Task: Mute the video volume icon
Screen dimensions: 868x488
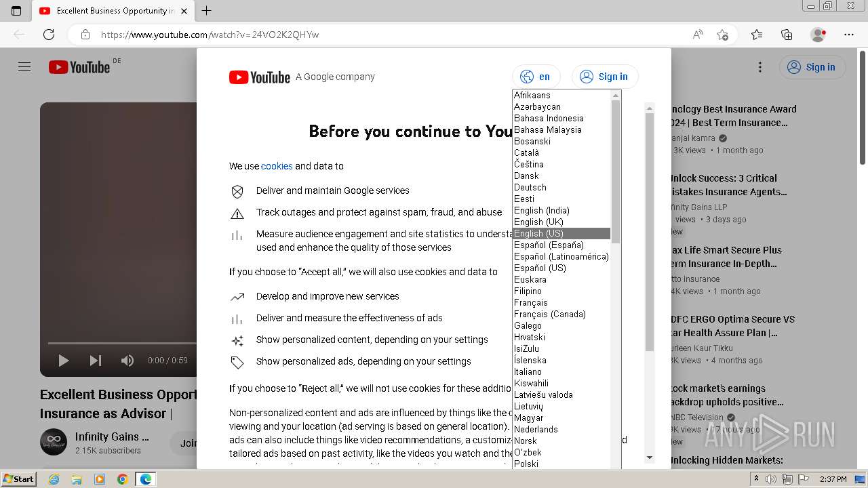Action: click(x=127, y=361)
